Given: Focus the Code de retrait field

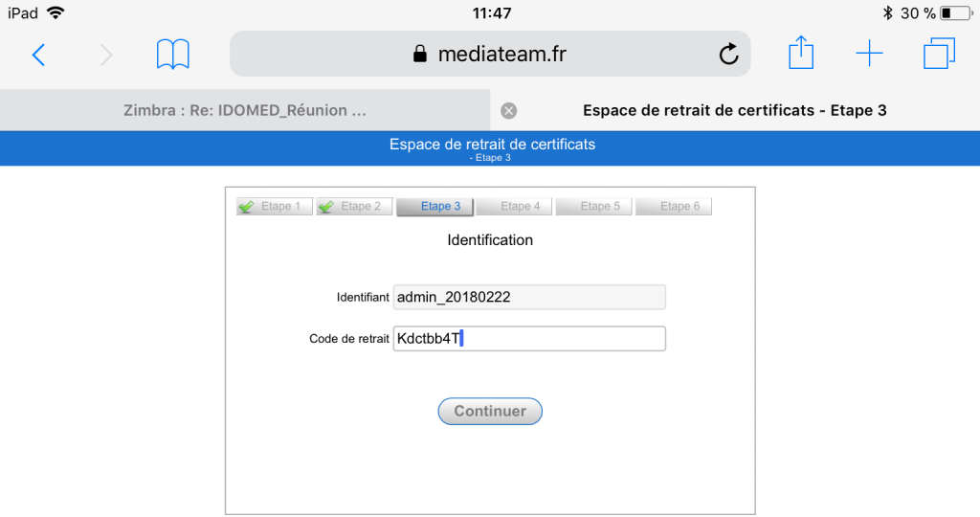Looking at the screenshot, I should 529,338.
